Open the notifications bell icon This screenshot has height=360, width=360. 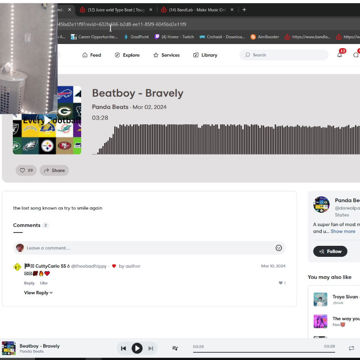340,55
